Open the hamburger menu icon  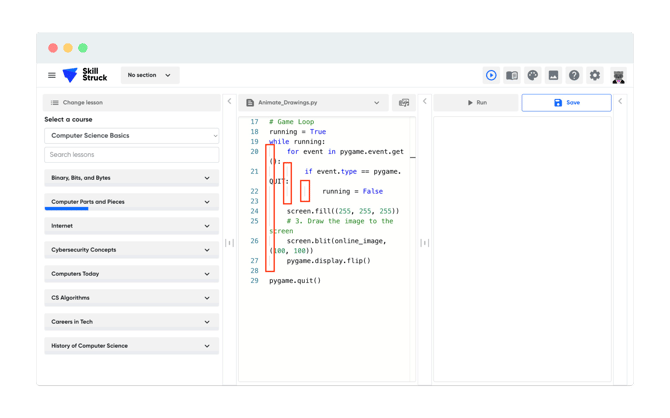pos(52,75)
